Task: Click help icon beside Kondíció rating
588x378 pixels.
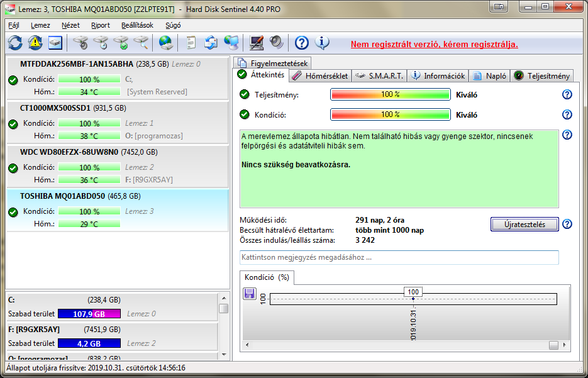Action: 567,114
